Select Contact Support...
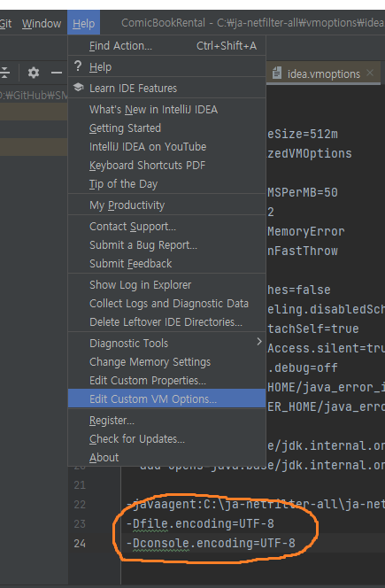This screenshot has width=385, height=588. pos(166,227)
